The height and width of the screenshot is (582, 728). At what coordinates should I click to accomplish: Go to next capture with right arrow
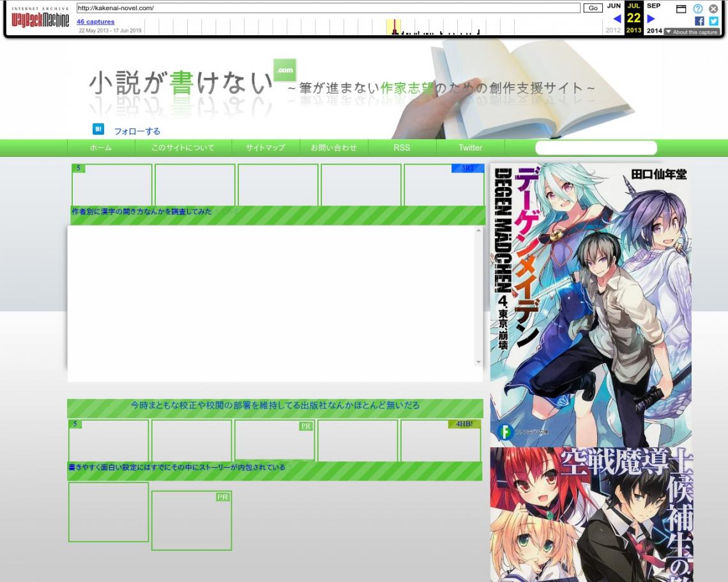(x=651, y=19)
